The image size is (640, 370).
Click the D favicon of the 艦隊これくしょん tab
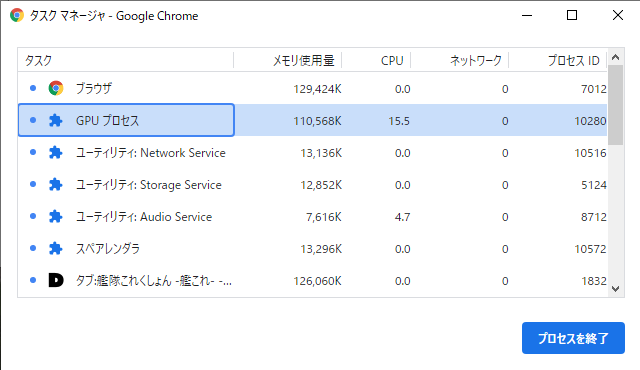point(56,280)
